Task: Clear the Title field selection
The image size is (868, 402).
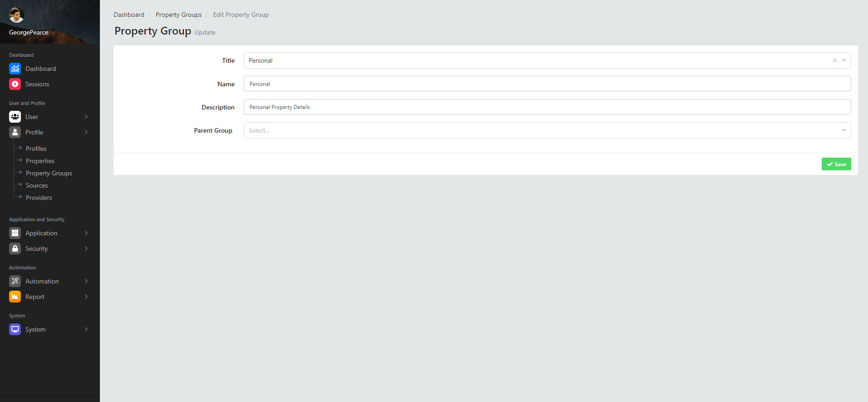Action: click(834, 60)
